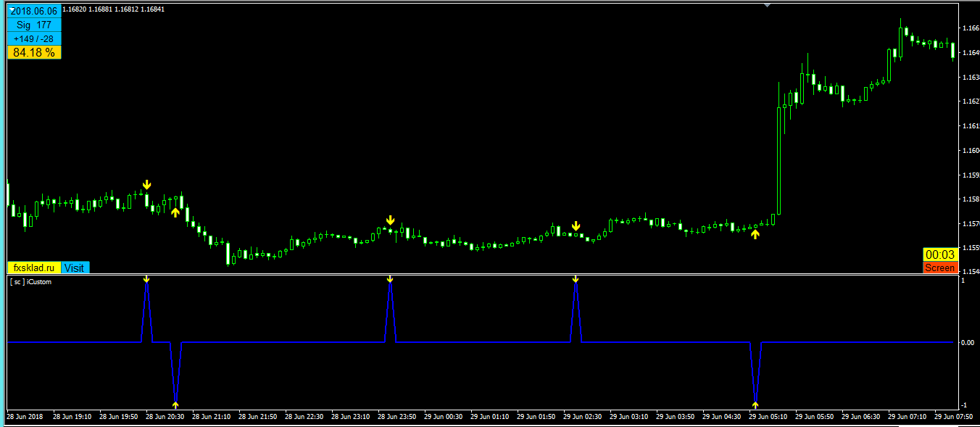The height and width of the screenshot is (427, 980).
Task: Click the 84.18 % success rate label
Action: [x=34, y=52]
